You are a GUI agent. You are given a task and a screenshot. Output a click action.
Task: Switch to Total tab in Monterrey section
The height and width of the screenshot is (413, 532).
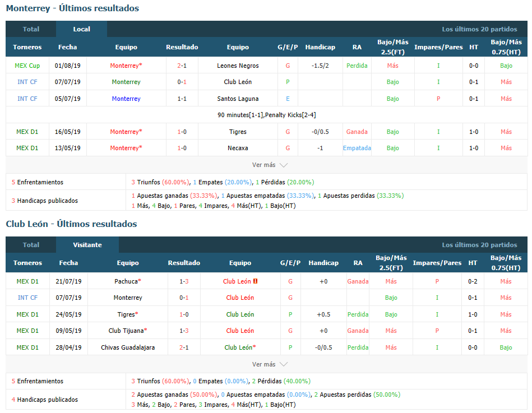tap(31, 29)
